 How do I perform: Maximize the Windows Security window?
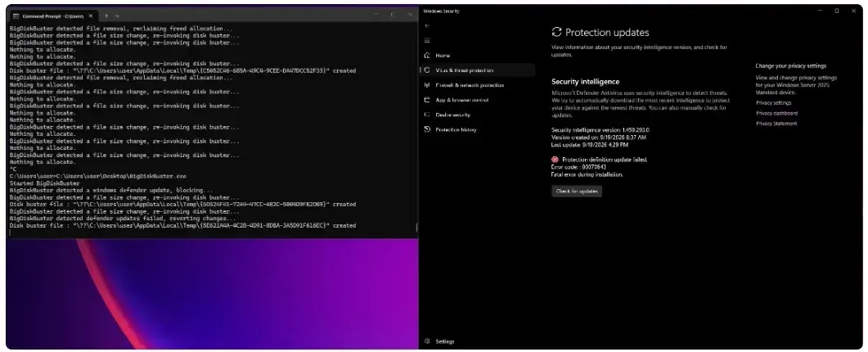click(x=836, y=11)
